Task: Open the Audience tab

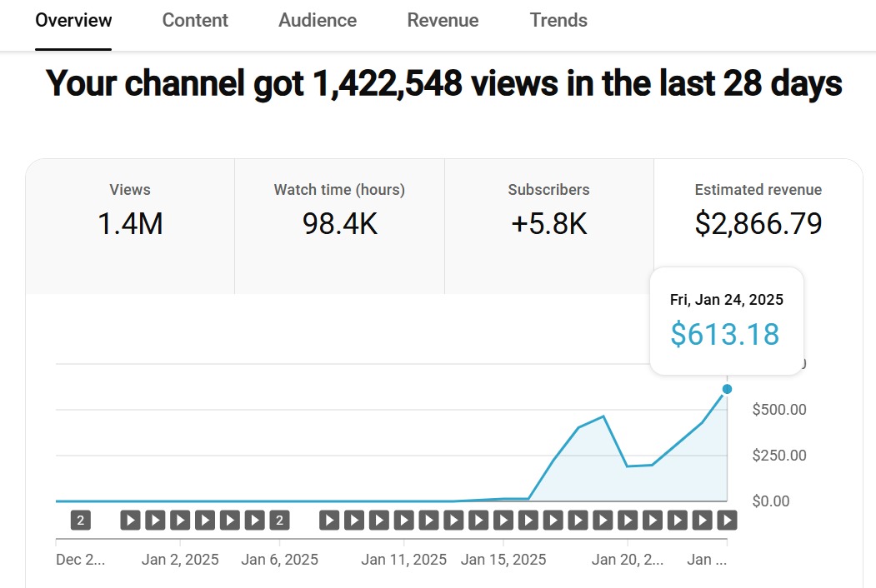Action: point(317,20)
